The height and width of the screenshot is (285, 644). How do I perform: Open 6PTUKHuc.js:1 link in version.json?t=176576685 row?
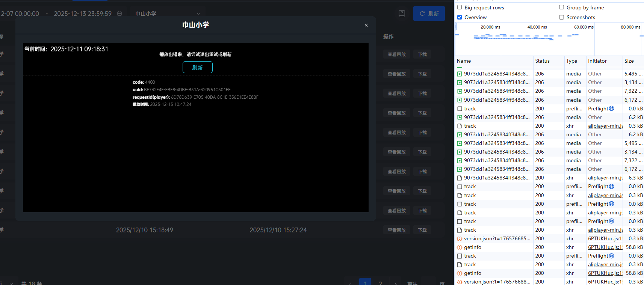605,238
